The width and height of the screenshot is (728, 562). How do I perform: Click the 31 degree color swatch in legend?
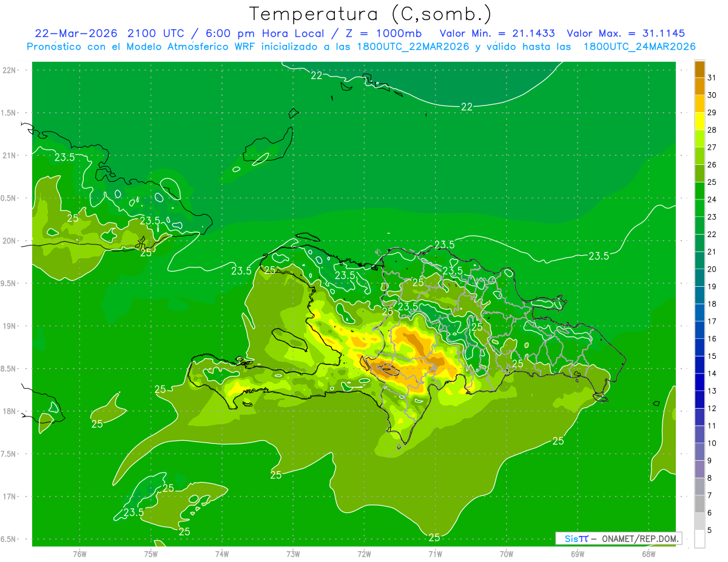coord(699,69)
